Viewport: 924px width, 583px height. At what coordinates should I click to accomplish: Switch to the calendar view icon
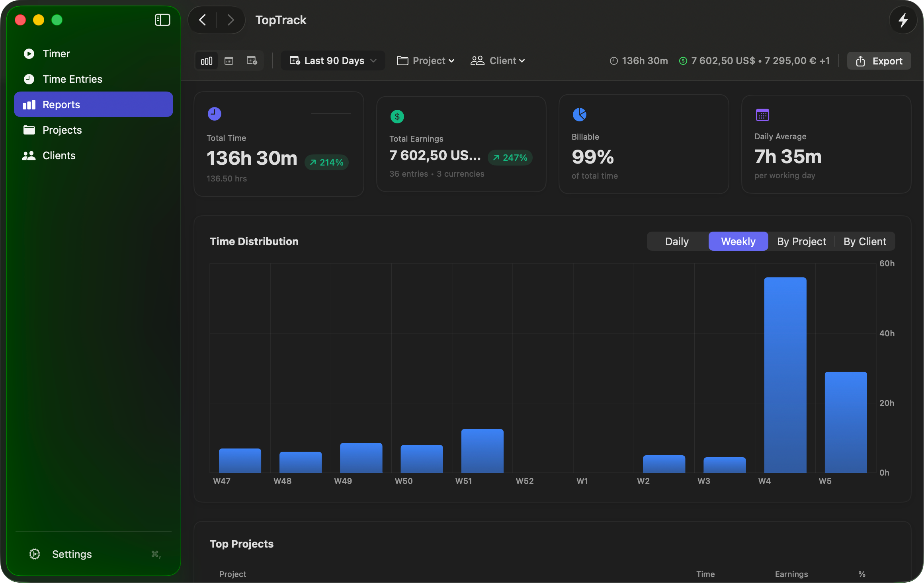pos(229,60)
